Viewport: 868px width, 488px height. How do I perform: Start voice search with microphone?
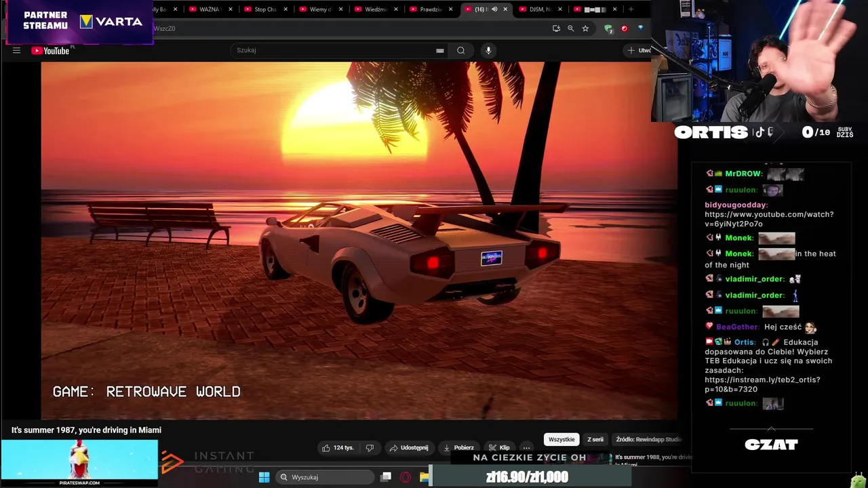[x=488, y=50]
